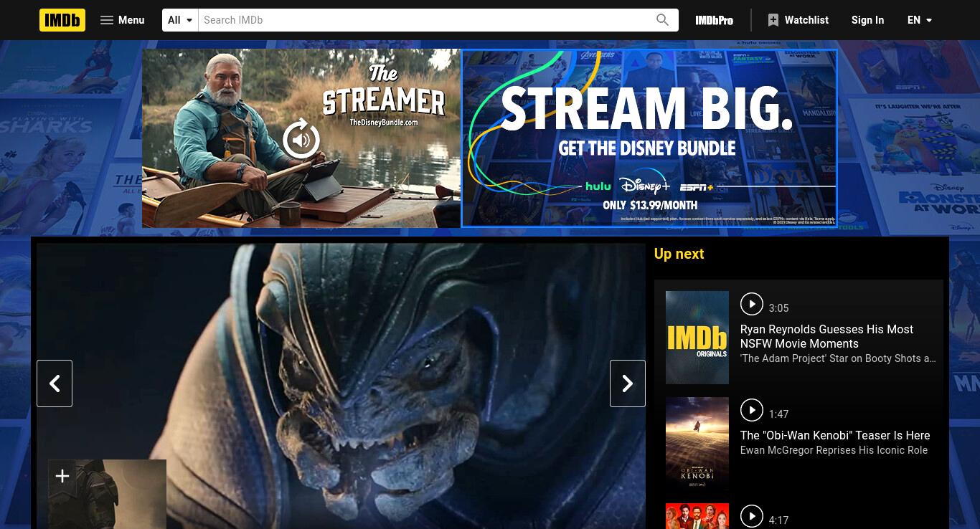
Task: Open the hamburger Menu
Action: click(x=122, y=20)
